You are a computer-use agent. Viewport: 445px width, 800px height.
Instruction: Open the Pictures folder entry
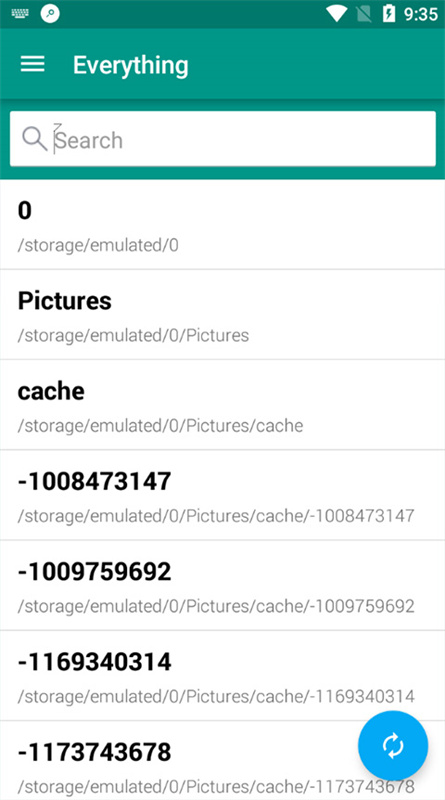222,315
